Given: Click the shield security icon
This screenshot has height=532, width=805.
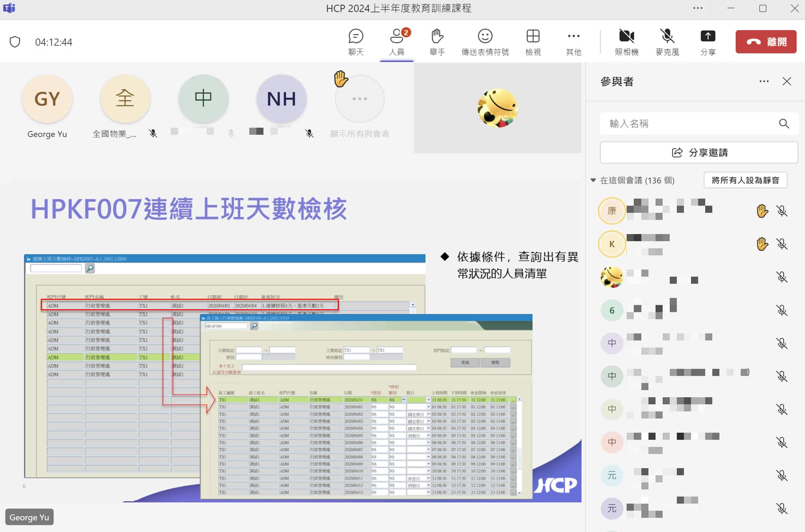Looking at the screenshot, I should click(x=15, y=42).
